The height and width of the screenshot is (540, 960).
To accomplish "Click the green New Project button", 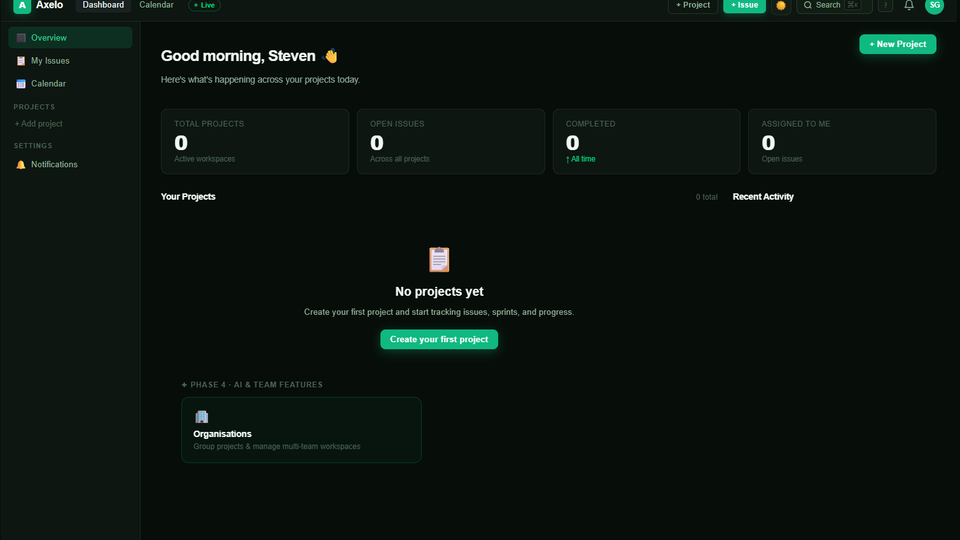I will [x=897, y=44].
